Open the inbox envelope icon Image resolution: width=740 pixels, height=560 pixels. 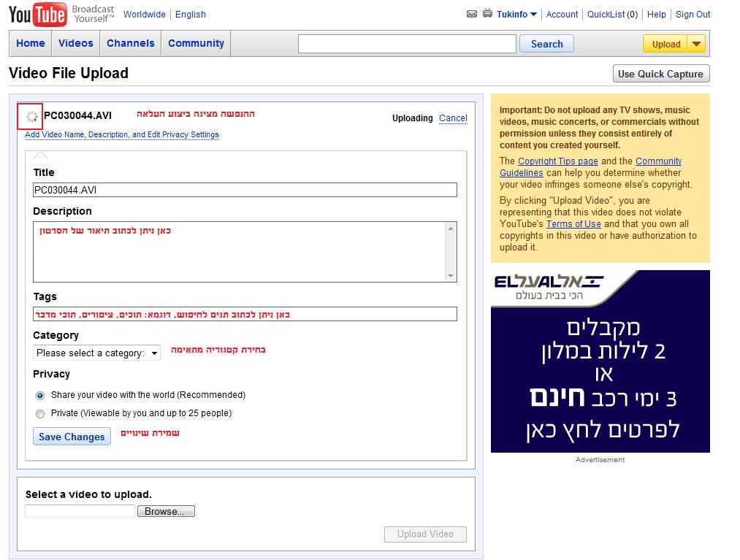coord(472,14)
